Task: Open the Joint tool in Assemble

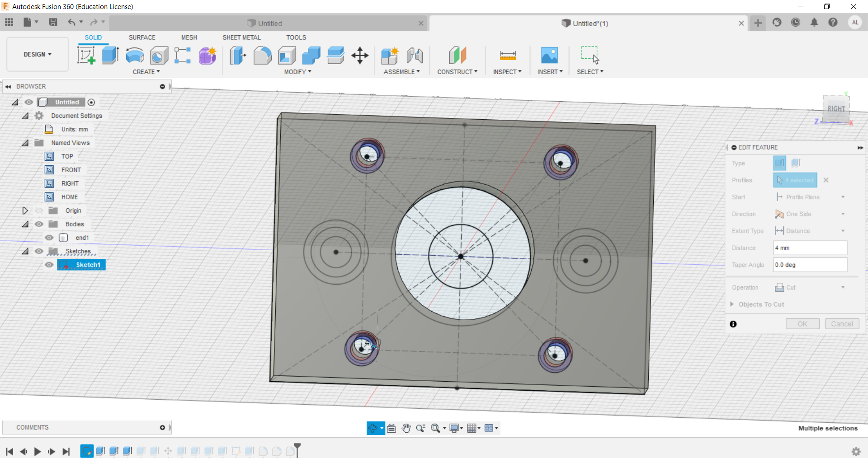Action: 414,56
